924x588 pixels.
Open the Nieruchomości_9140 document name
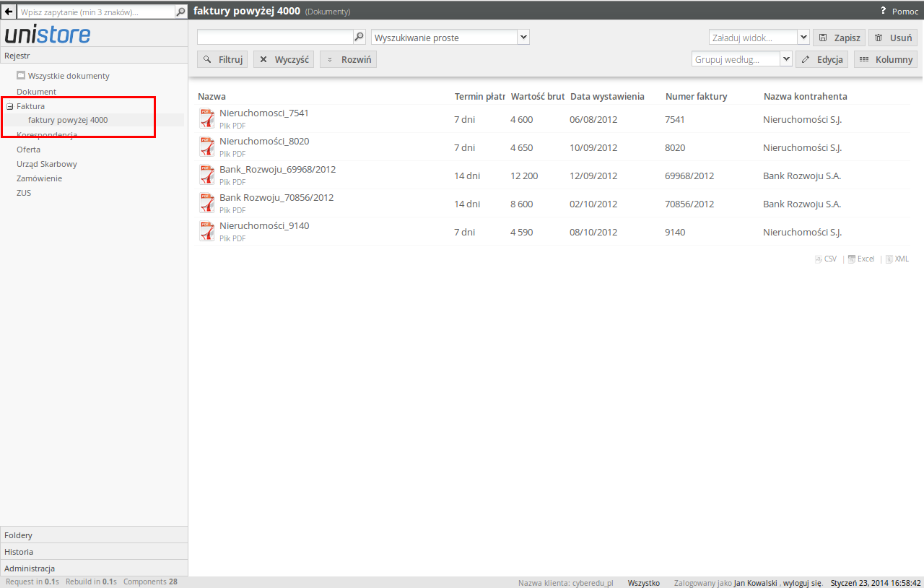point(264,225)
